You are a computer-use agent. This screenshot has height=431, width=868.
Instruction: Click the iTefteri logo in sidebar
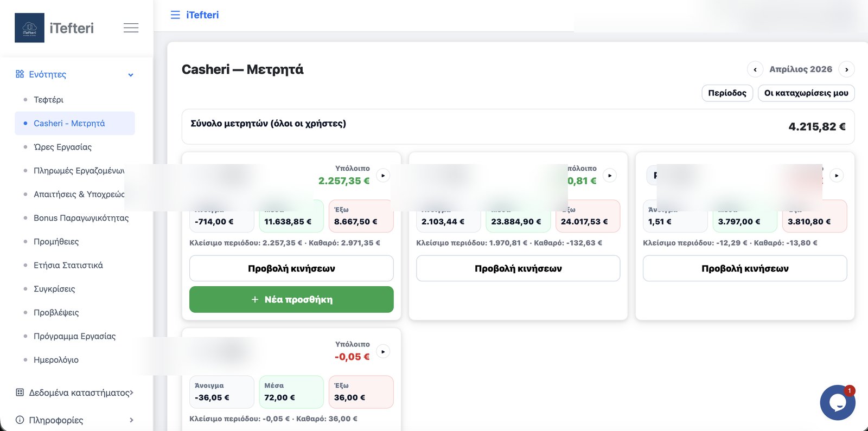29,28
